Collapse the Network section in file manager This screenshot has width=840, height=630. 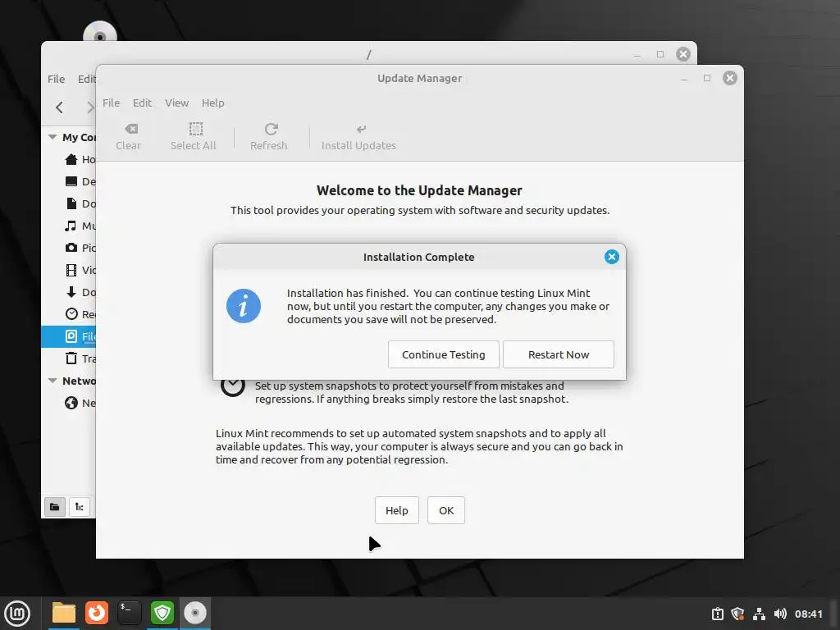(52, 381)
